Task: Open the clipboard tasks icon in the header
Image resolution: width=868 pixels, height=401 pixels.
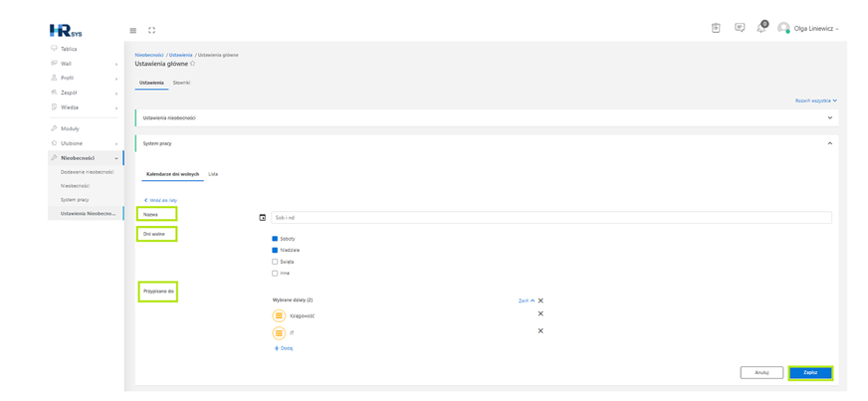Action: 716,28
